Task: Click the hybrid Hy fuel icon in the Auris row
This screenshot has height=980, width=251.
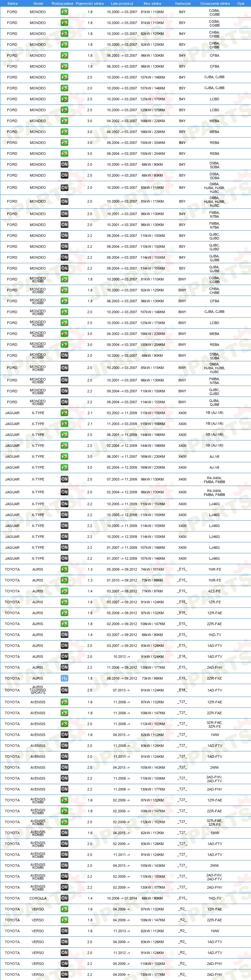Action: coord(65,678)
